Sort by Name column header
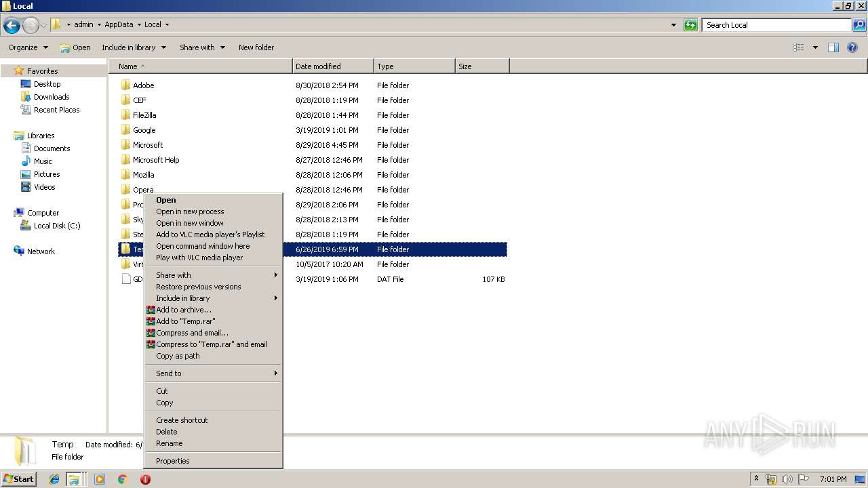 pos(201,66)
